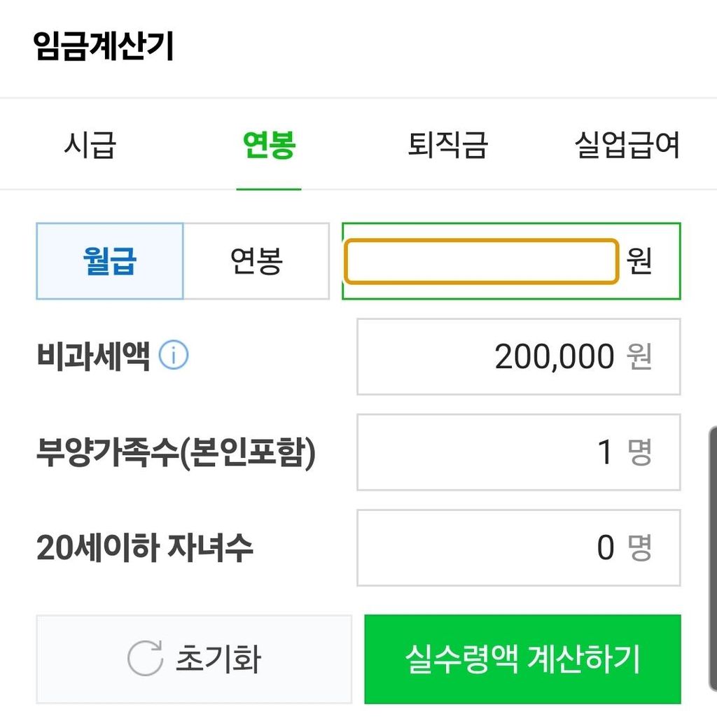Click the 20세이하 자녀수 0 명 field
The image size is (717, 728).
click(x=519, y=548)
